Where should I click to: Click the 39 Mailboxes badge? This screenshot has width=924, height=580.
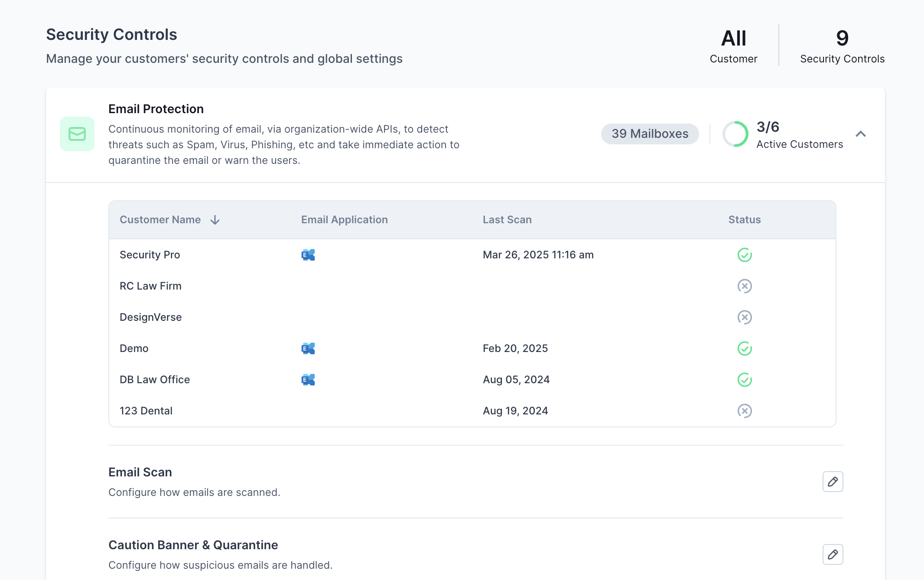pos(650,134)
